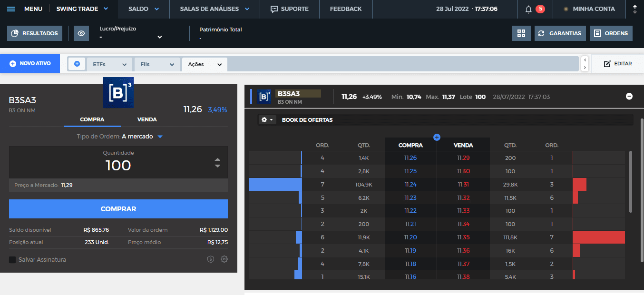Click the Quantidade field showing 100

(118, 165)
